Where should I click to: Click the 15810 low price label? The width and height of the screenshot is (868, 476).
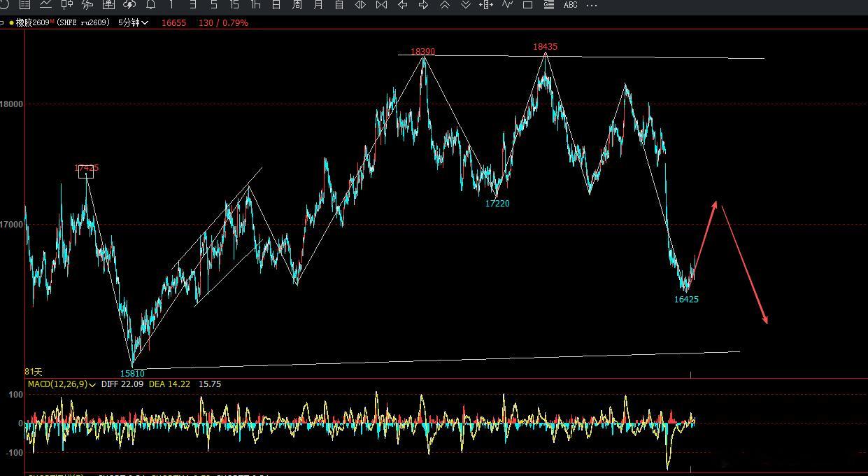(132, 374)
